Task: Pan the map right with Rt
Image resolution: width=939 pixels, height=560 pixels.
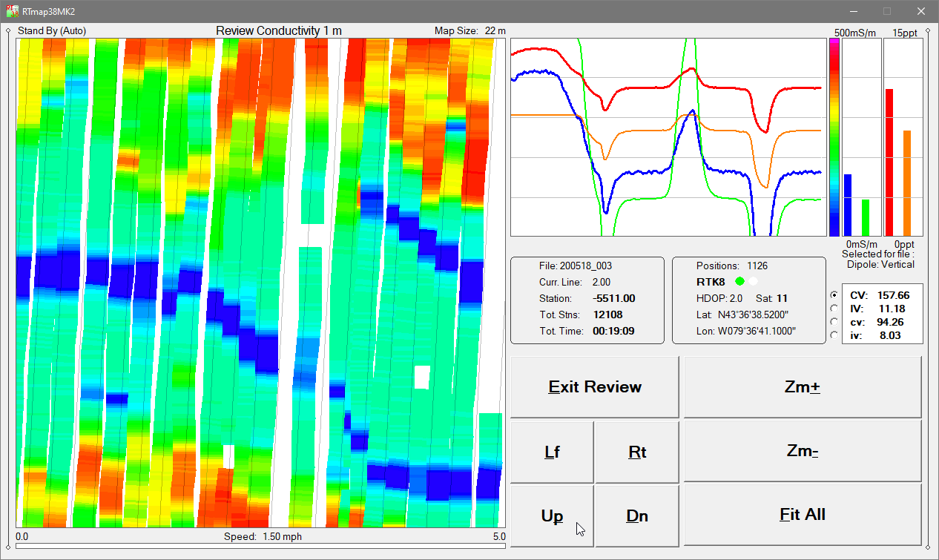Action: (x=637, y=452)
